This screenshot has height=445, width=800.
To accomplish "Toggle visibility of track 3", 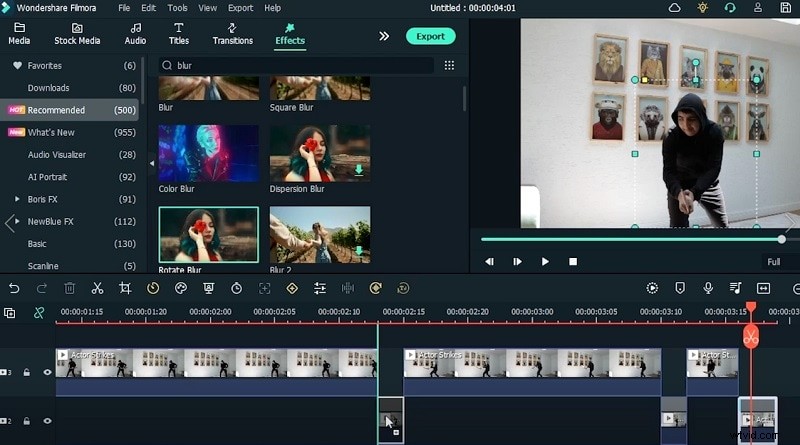I will [x=47, y=373].
